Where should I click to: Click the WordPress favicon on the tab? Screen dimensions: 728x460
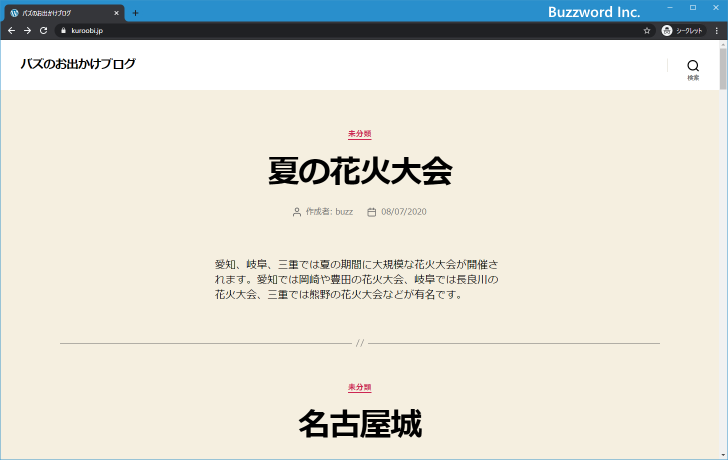pyautogui.click(x=14, y=13)
